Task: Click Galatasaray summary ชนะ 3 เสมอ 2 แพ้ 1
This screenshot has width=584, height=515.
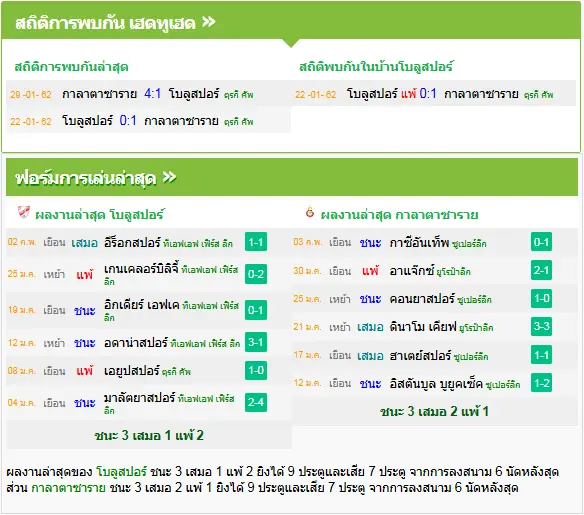Action: 434,411
